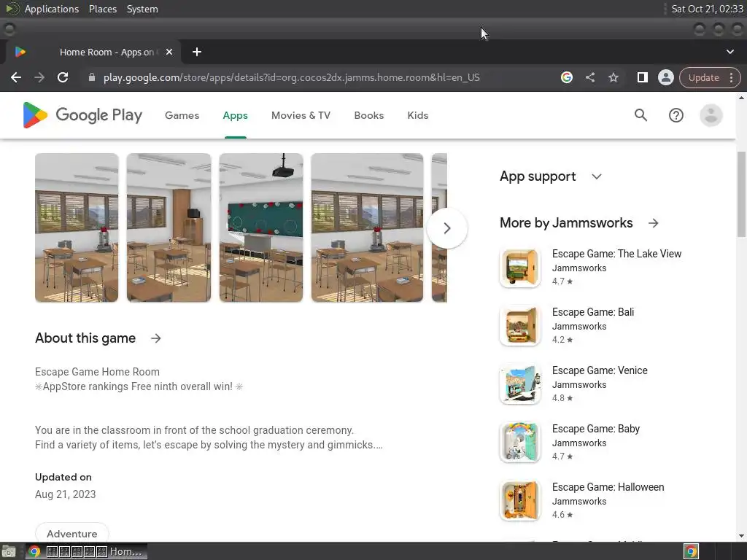Open the help center question-mark icon
The height and width of the screenshot is (560, 747).
point(676,115)
